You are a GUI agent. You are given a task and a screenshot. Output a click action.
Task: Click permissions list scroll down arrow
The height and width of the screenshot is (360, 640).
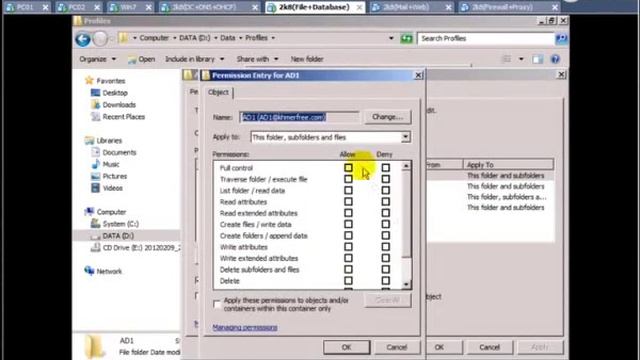coord(406,284)
